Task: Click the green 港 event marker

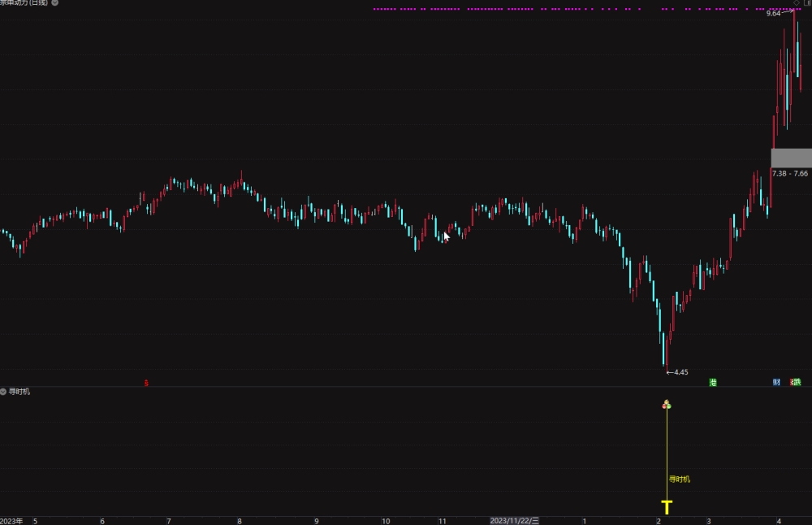Action: tap(713, 383)
